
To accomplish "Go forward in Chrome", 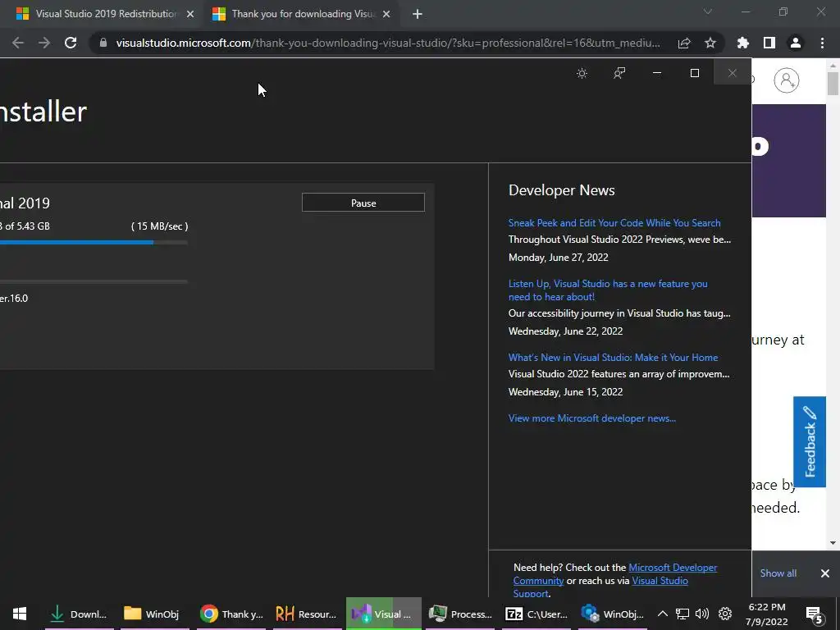I will 44,43.
